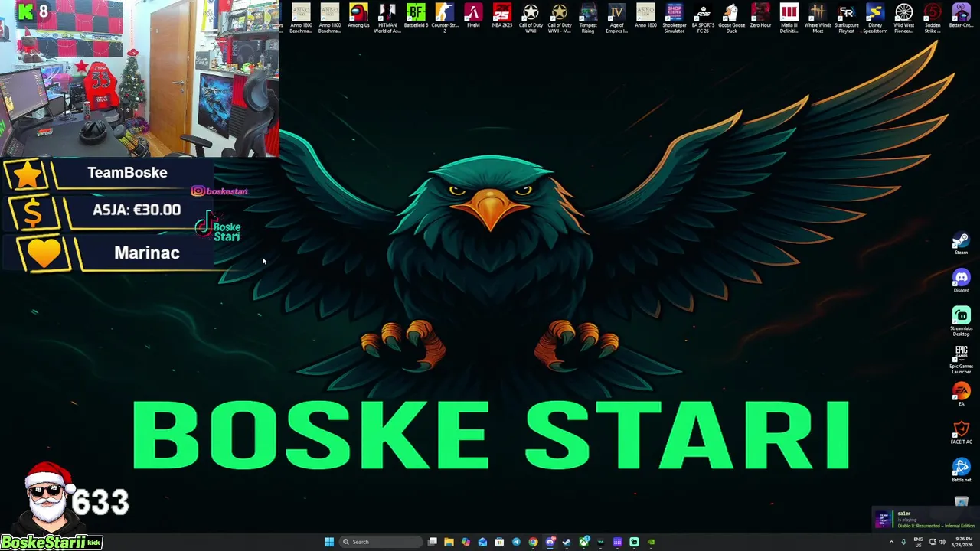Open Steam from the taskbar
This screenshot has height=551, width=980.
coord(567,542)
